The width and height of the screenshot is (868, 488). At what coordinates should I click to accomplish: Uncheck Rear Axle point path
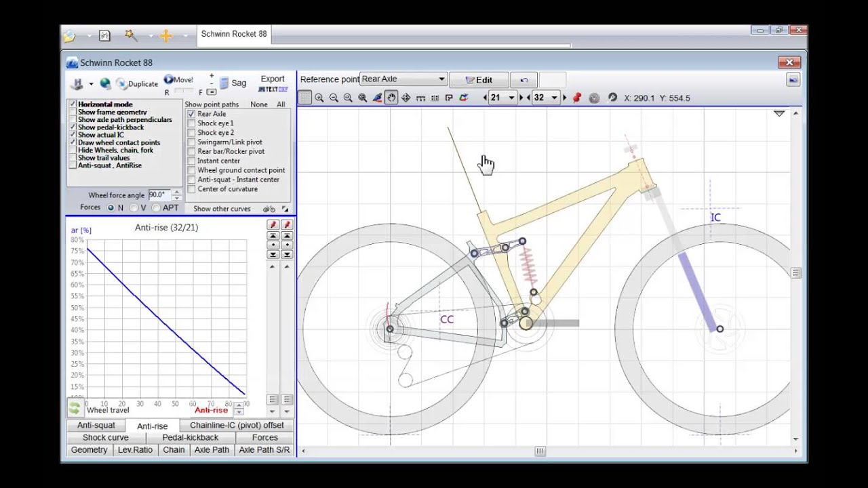coord(191,114)
